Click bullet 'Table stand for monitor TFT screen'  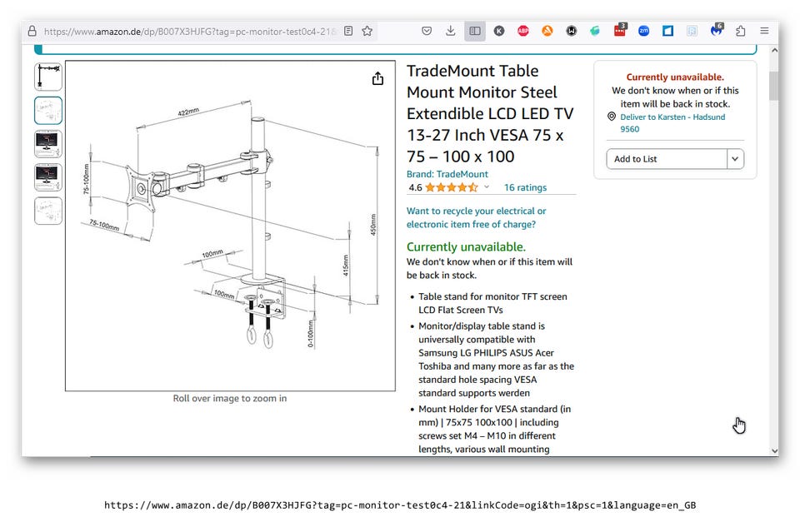tap(492, 303)
